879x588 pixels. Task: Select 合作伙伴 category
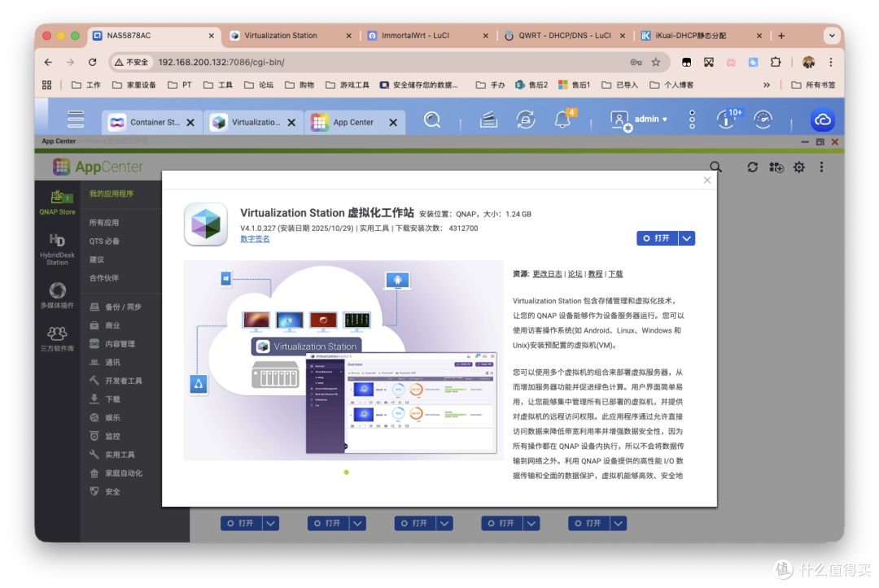(104, 278)
